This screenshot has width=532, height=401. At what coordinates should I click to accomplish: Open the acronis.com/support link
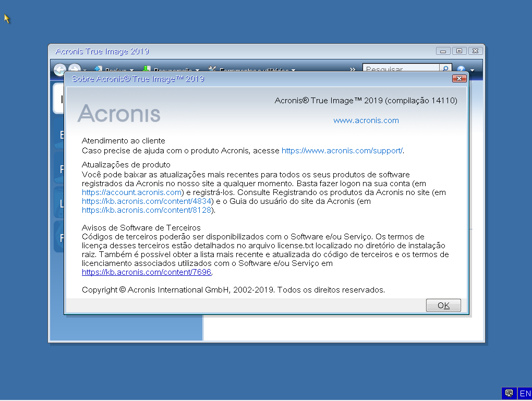pos(342,151)
